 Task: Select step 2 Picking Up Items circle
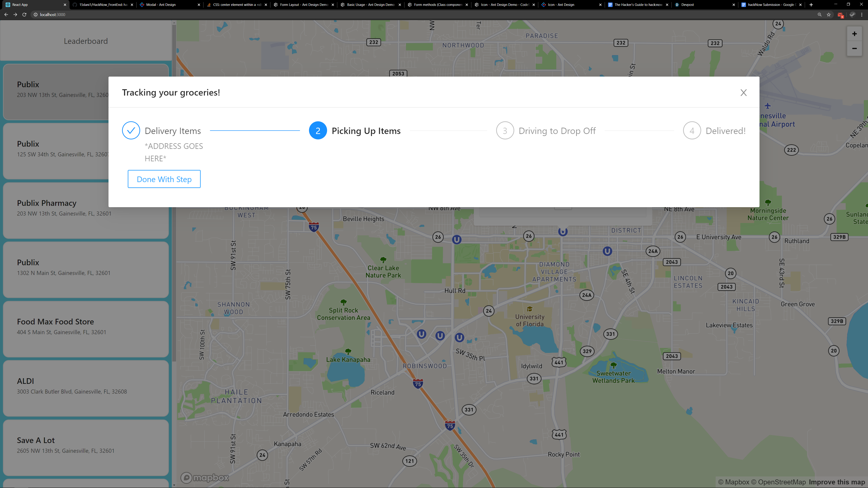pyautogui.click(x=318, y=131)
